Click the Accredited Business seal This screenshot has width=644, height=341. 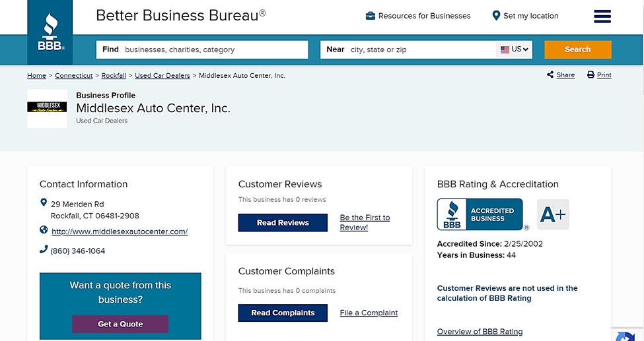point(480,214)
